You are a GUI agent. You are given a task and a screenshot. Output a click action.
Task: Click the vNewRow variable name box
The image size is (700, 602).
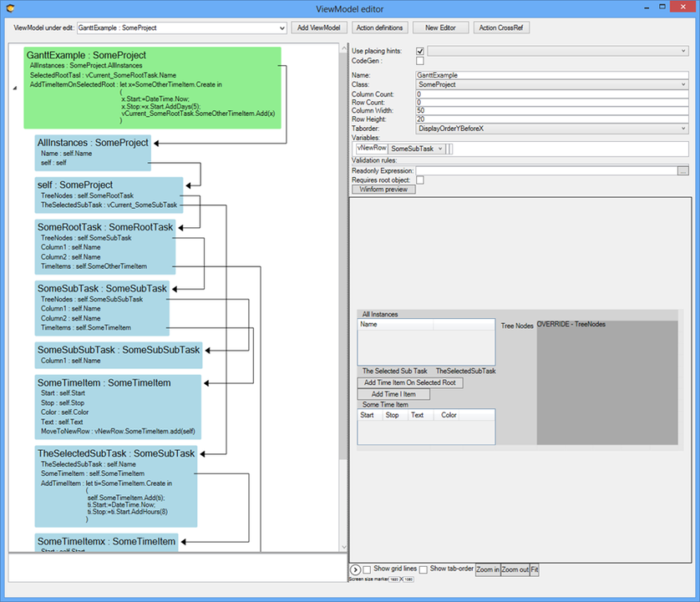pyautogui.click(x=372, y=149)
